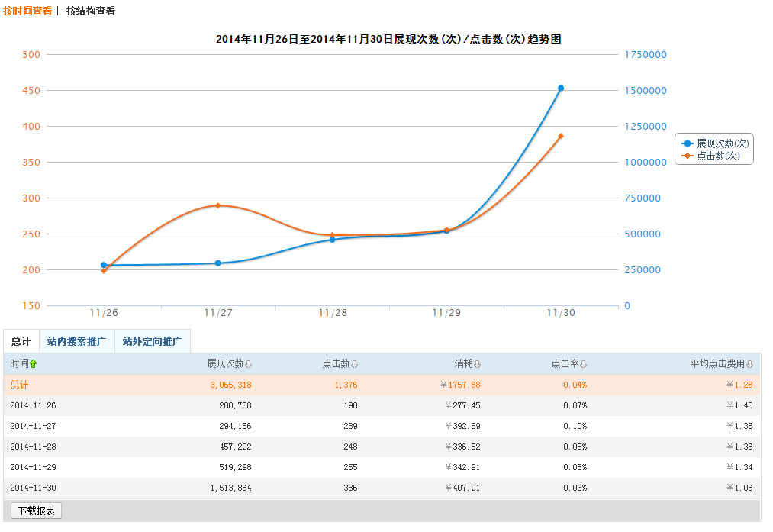Click orange clicks point on 11/26
This screenshot has height=532, width=773.
coord(104,271)
